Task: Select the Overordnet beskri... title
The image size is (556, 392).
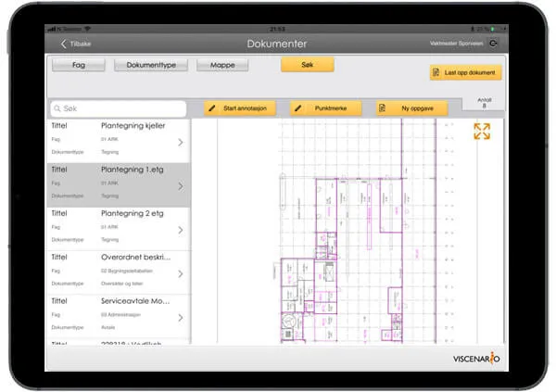Action: 136,258
